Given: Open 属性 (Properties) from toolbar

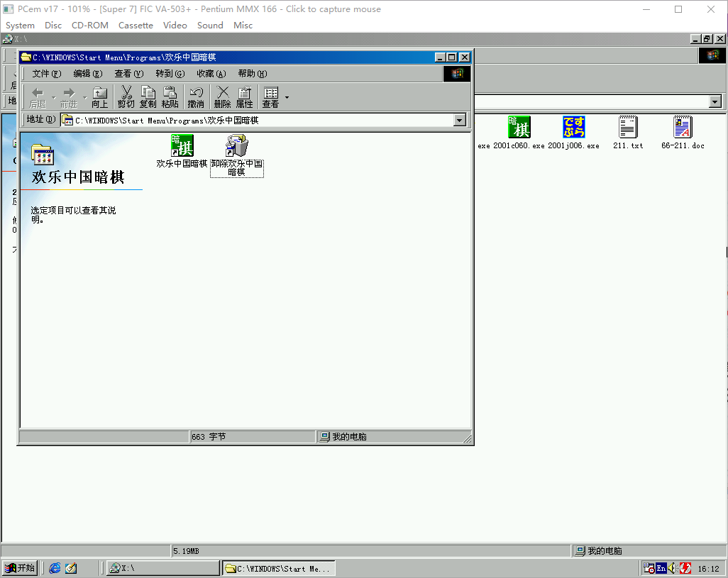Looking at the screenshot, I should pyautogui.click(x=244, y=98).
